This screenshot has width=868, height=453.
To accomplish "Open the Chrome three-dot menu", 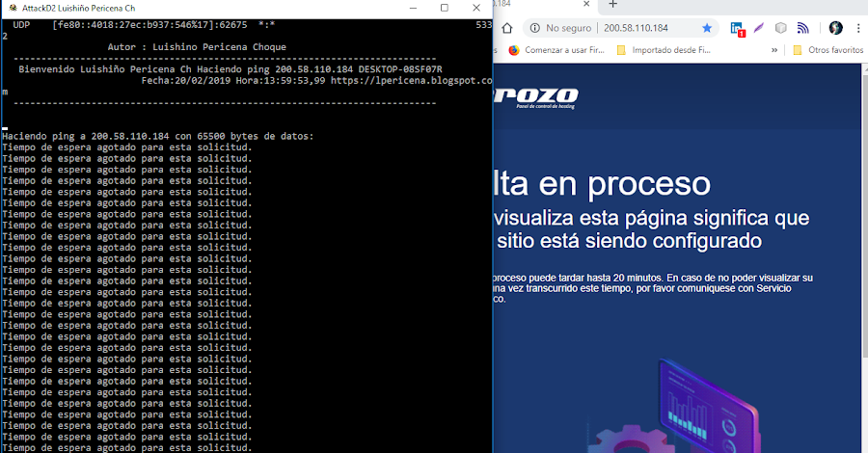I will click(x=858, y=28).
